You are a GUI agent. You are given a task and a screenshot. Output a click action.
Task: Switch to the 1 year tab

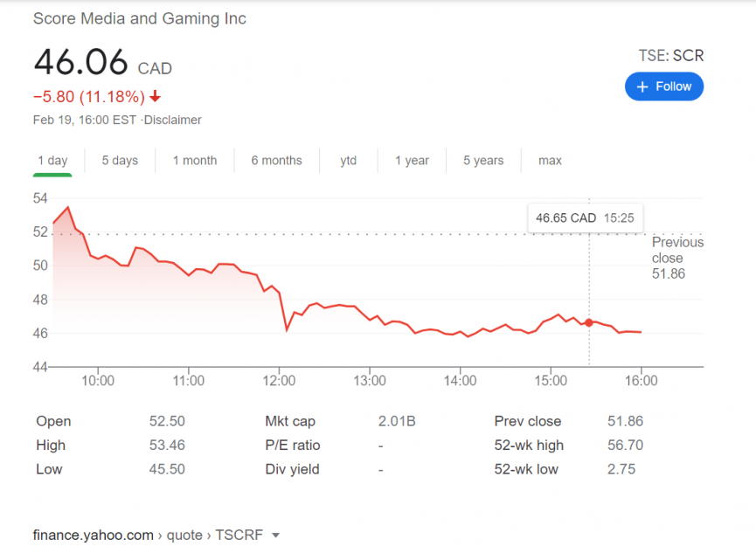coord(412,161)
